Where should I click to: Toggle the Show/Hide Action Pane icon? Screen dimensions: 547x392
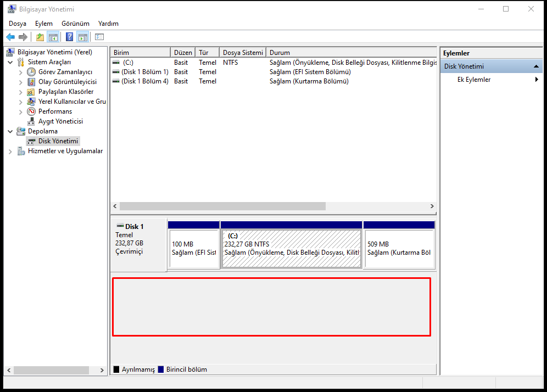click(x=83, y=37)
